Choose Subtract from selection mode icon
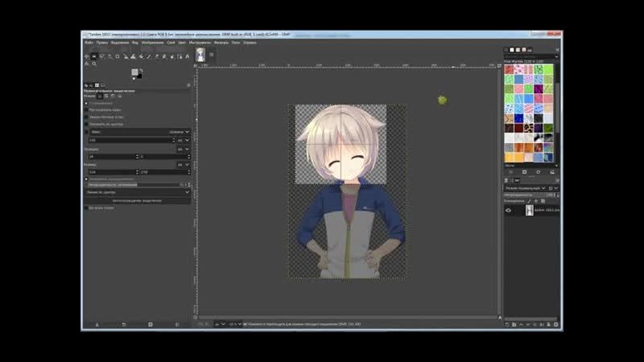644x362 pixels. [113, 96]
